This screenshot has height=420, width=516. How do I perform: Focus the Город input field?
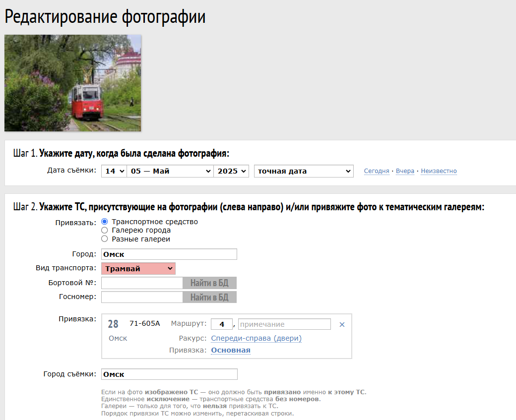(169, 254)
